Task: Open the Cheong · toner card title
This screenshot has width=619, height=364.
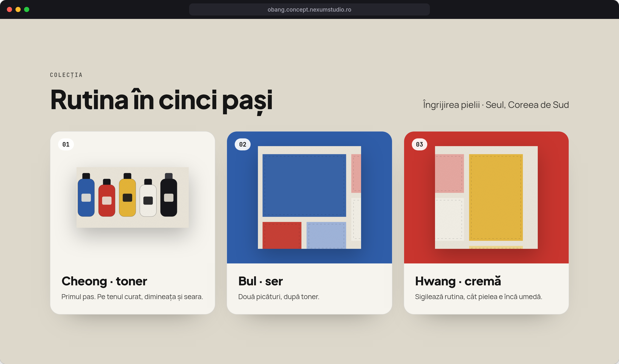Action: click(104, 281)
